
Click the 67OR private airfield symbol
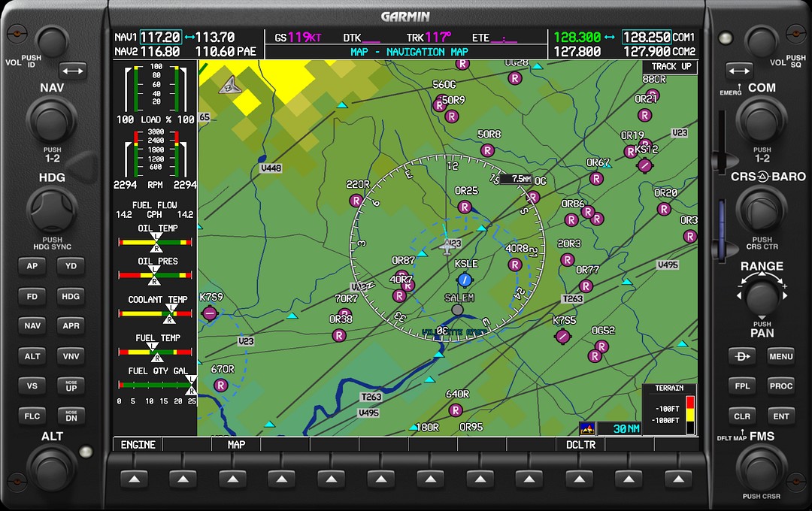221,386
